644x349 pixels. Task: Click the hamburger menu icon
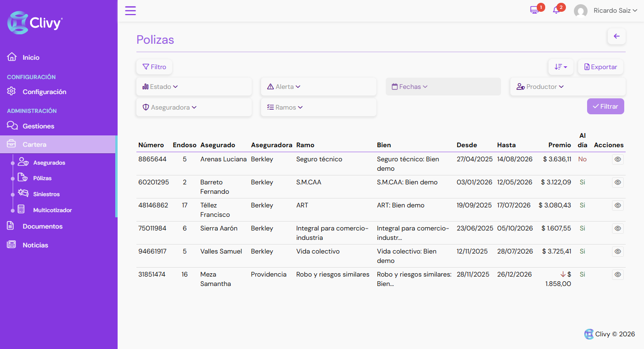point(130,11)
